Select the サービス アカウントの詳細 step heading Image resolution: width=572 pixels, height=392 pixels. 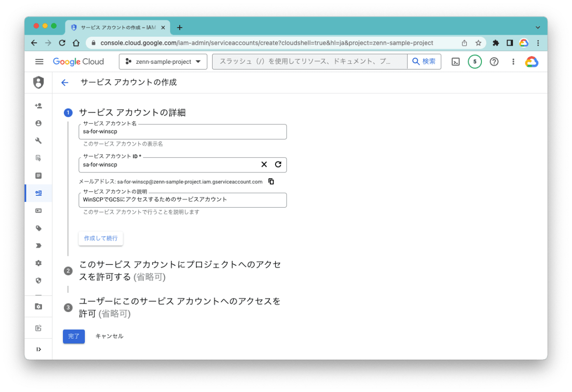point(132,113)
